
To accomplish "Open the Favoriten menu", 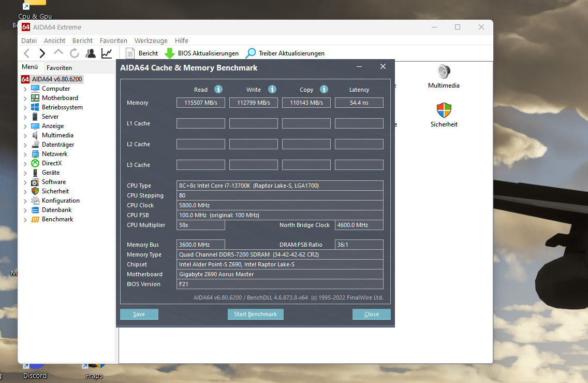I will [x=113, y=40].
